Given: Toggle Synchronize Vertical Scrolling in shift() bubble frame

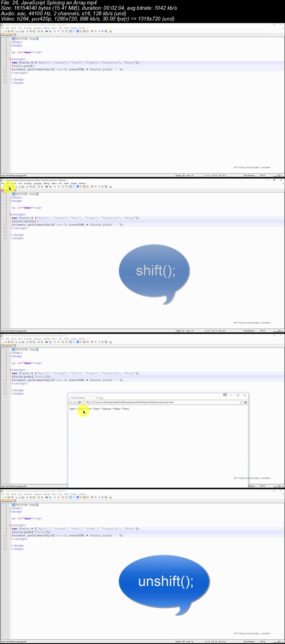Looking at the screenshot, I should 63,187.
